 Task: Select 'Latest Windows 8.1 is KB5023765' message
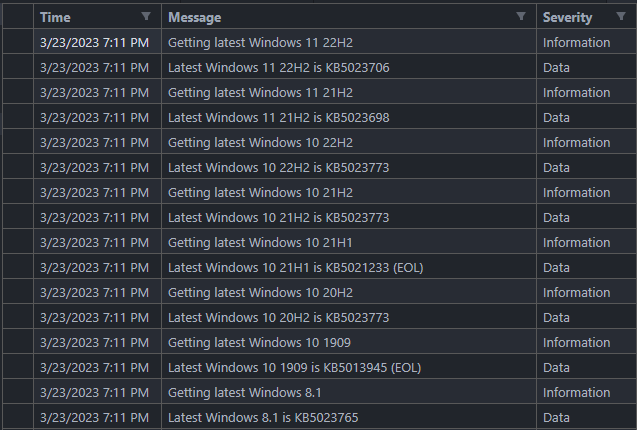(x=263, y=417)
